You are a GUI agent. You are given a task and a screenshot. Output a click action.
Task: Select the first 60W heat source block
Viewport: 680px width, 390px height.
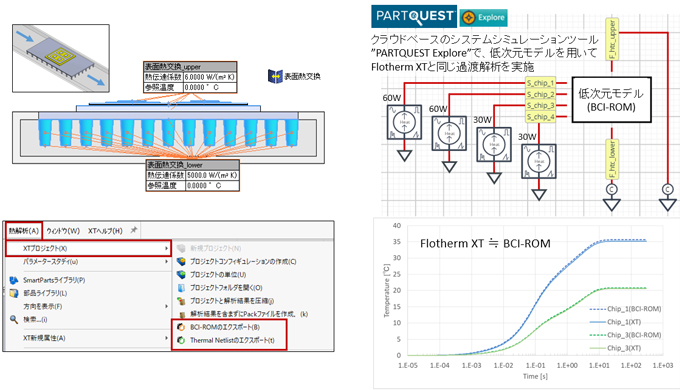[404, 122]
